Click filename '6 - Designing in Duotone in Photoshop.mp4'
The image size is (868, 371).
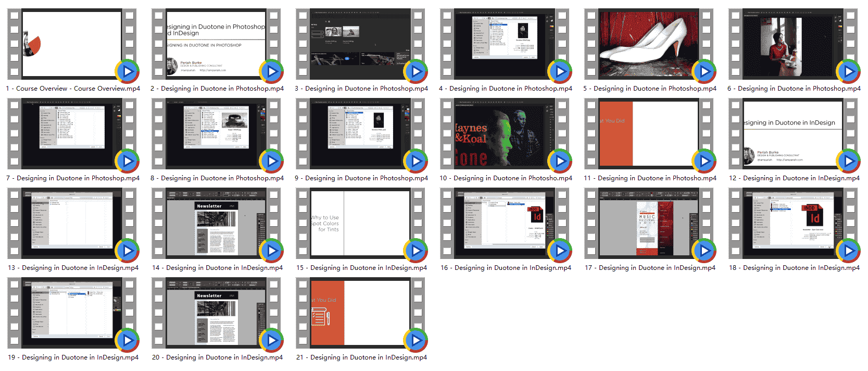tap(794, 89)
